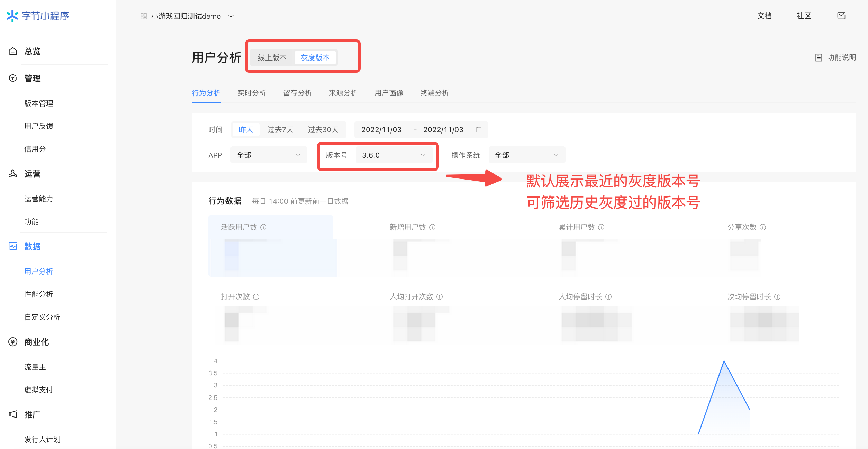Click the 运营 section icon
The height and width of the screenshot is (449, 868).
point(13,174)
